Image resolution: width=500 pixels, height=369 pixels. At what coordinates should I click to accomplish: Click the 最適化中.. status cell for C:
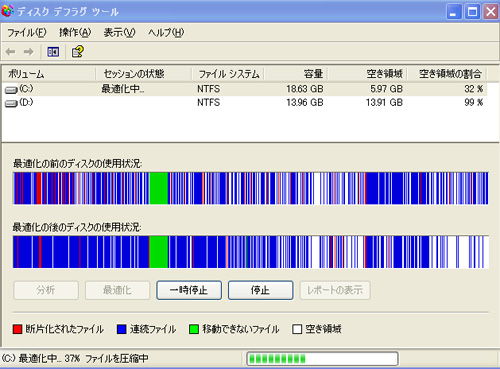click(123, 89)
